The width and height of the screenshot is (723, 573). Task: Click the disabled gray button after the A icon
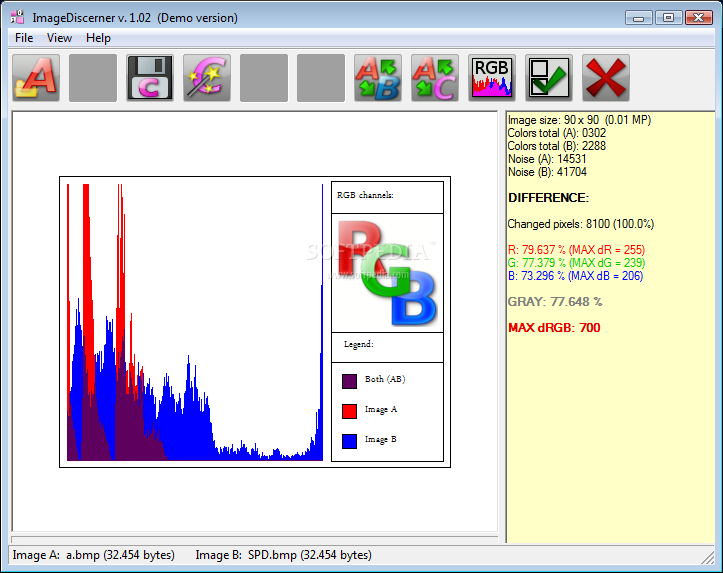coord(93,78)
